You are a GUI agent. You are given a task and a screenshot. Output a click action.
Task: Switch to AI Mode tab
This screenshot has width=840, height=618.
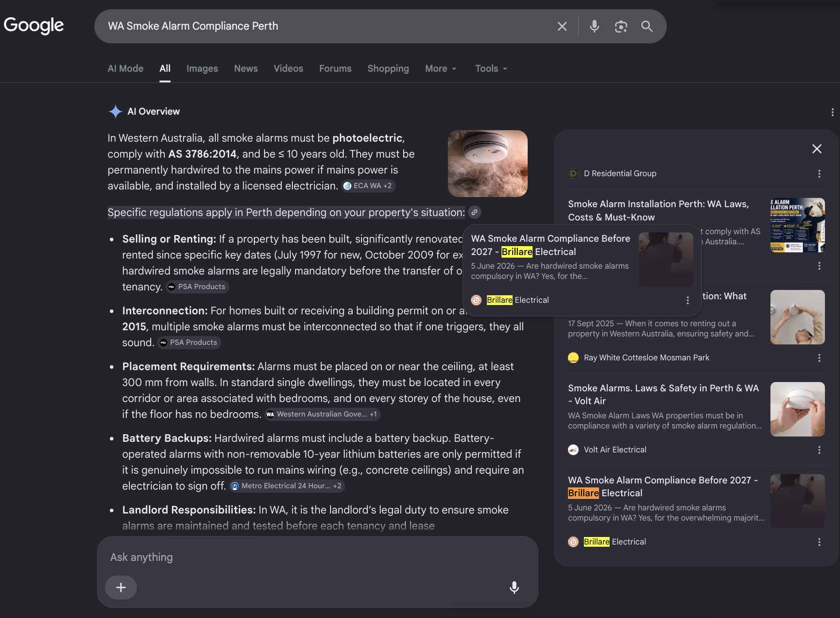click(x=125, y=69)
